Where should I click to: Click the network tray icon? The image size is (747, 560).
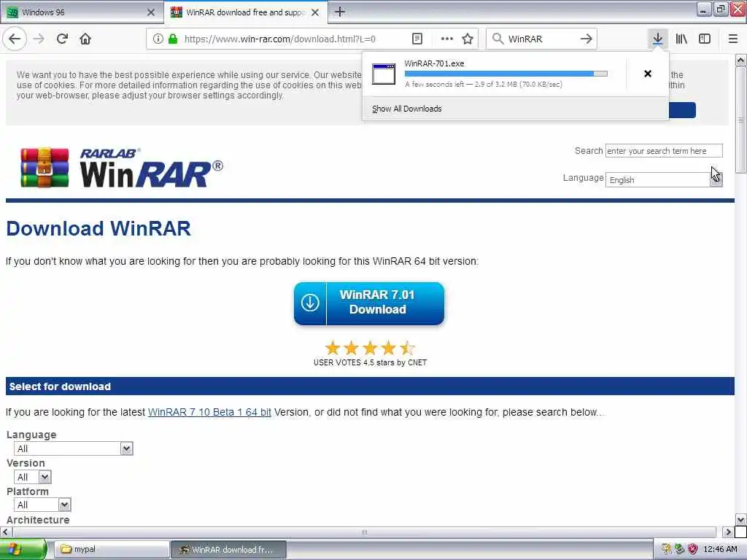click(679, 549)
